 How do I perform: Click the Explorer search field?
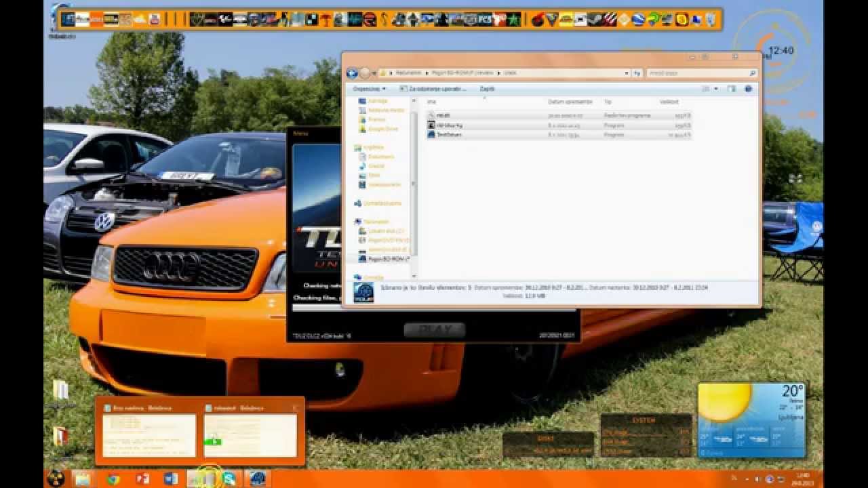701,73
